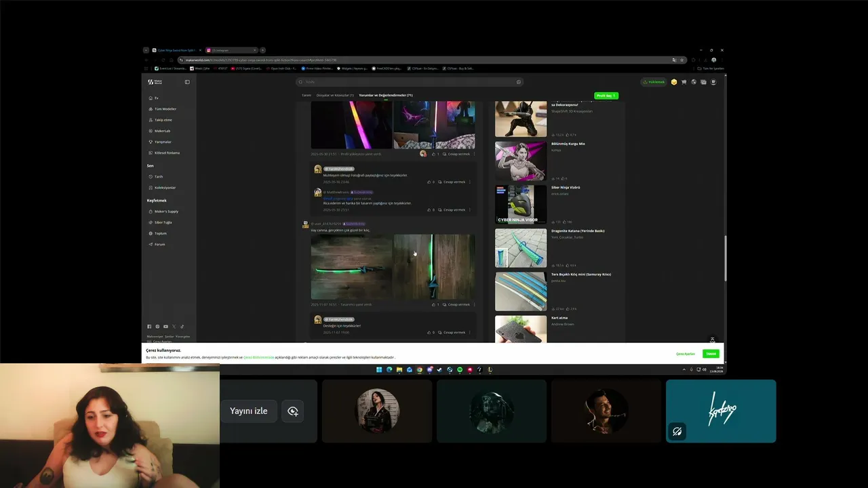Like the comment dated 2025-05-30 21:51
Viewport: 868px width, 488px height.
click(x=435, y=154)
